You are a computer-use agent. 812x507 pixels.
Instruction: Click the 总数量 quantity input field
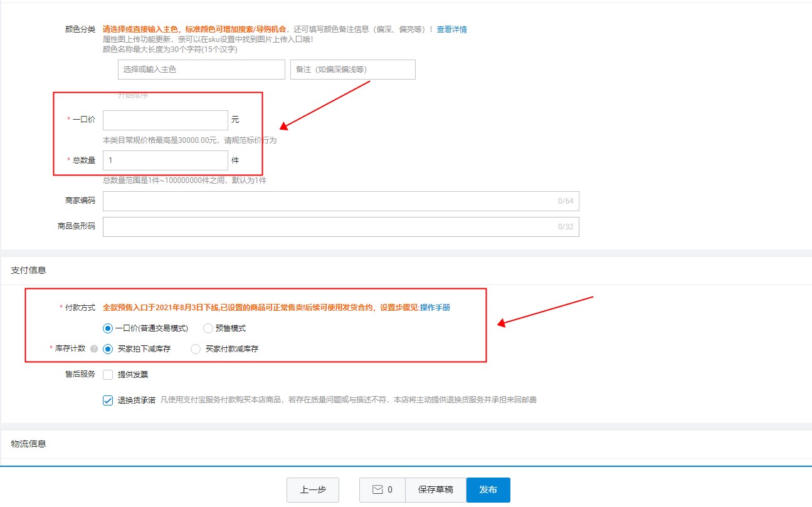click(165, 160)
